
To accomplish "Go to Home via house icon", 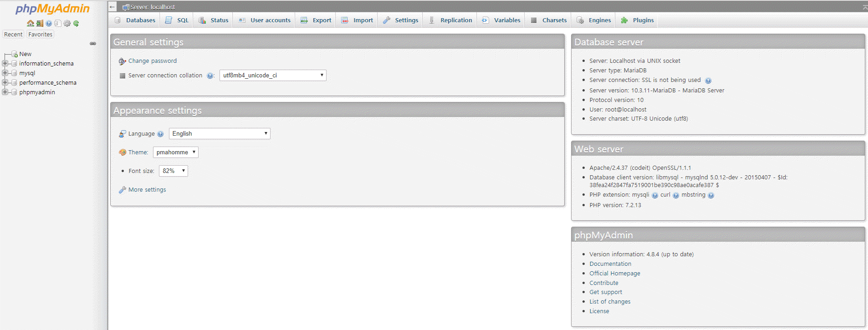I will point(31,23).
